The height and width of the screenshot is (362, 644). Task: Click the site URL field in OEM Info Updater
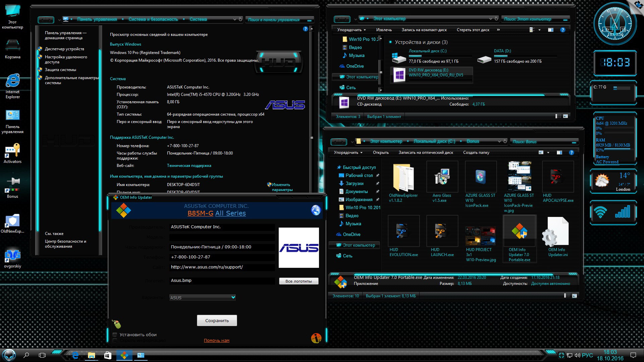click(222, 267)
